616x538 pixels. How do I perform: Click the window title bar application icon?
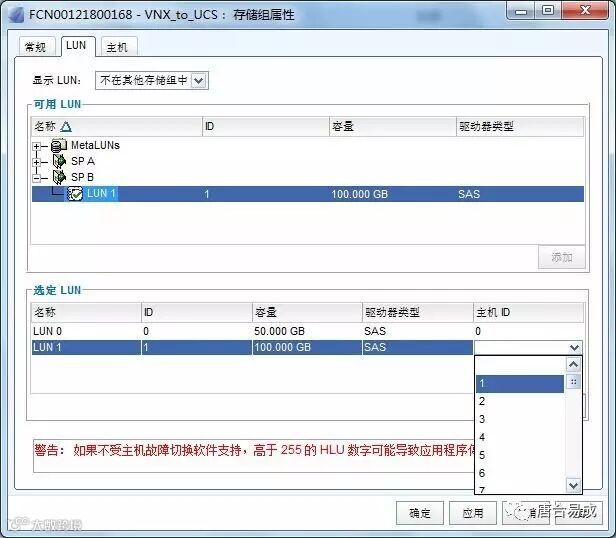coord(16,15)
